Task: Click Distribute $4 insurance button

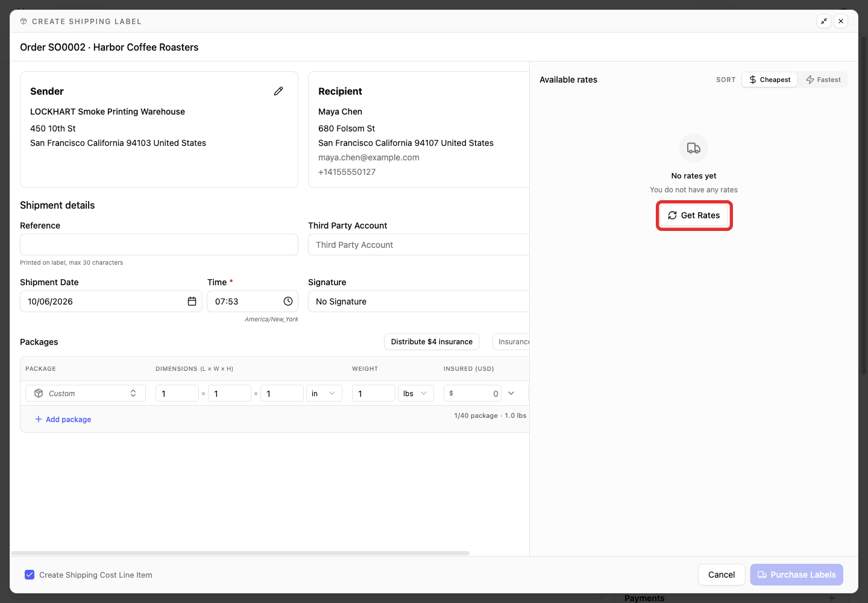Action: pos(432,342)
